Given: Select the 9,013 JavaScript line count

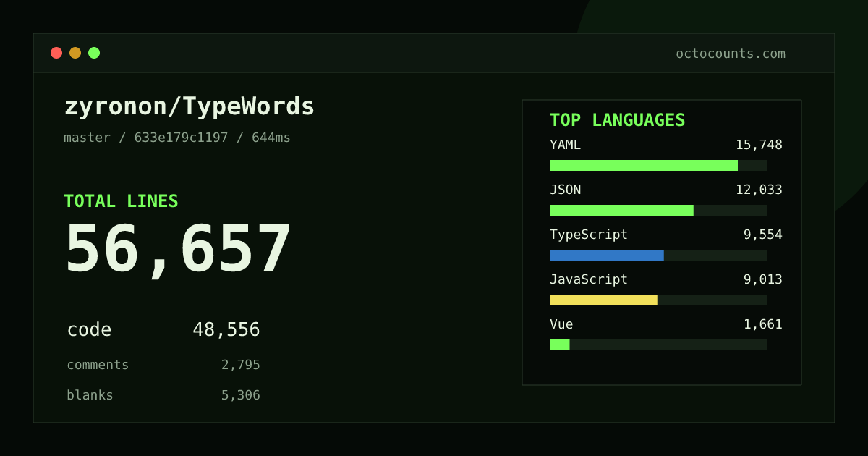Looking at the screenshot, I should [763, 279].
